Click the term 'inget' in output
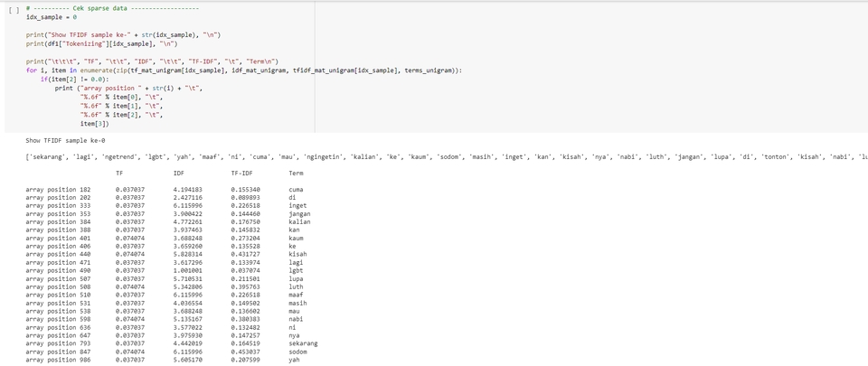This screenshot has height=366, width=868. tap(297, 206)
